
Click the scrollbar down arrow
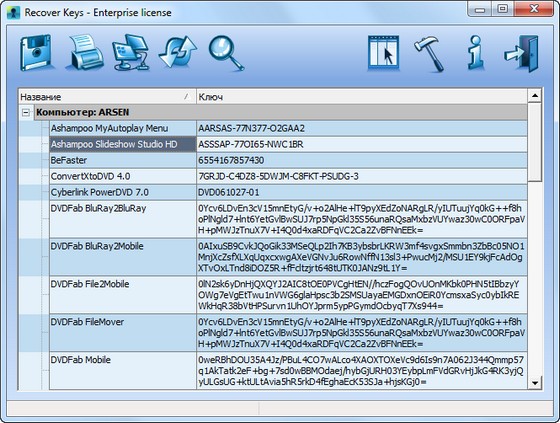click(535, 383)
